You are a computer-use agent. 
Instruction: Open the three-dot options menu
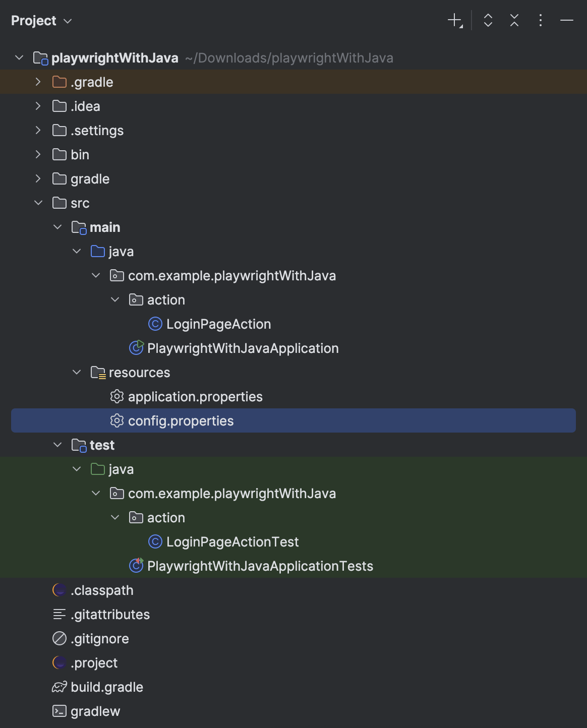pyautogui.click(x=540, y=21)
